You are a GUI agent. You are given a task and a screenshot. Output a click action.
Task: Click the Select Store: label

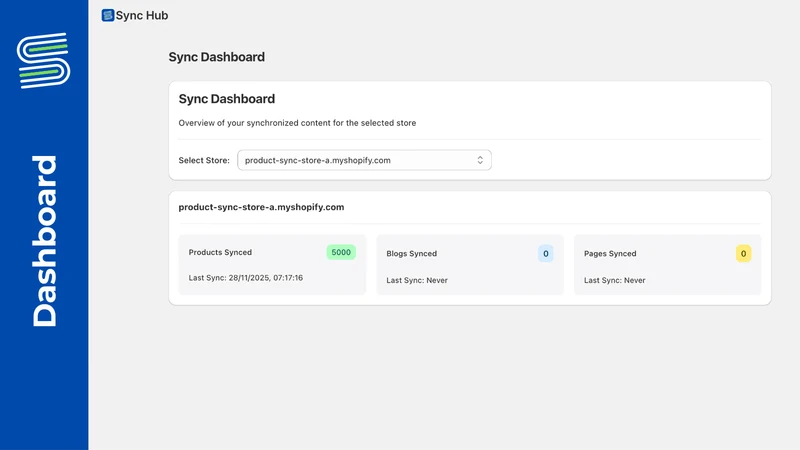click(x=204, y=160)
